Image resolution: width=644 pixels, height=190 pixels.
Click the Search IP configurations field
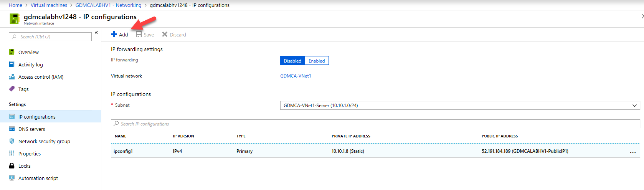click(x=375, y=124)
